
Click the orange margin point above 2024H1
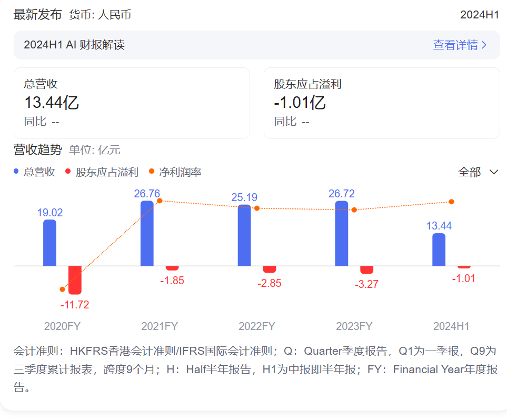click(451, 202)
